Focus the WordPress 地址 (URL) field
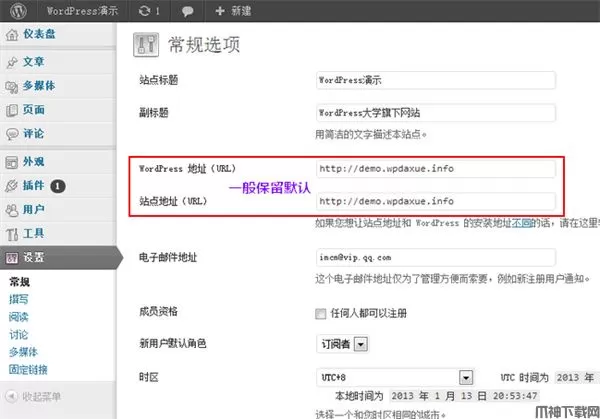Image resolution: width=600 pixels, height=419 pixels. (435, 169)
